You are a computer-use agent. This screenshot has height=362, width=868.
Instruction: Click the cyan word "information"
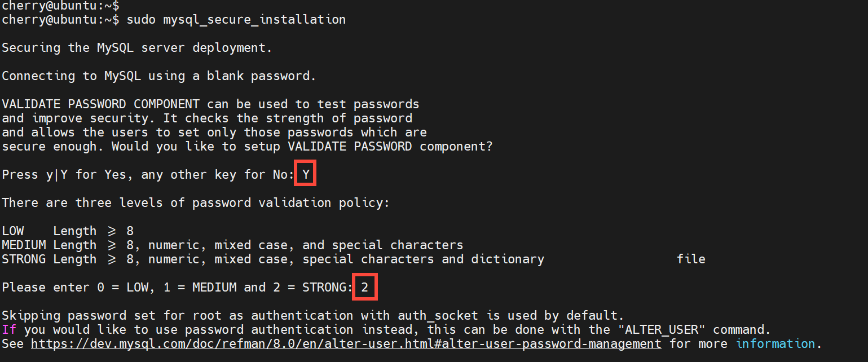point(775,344)
